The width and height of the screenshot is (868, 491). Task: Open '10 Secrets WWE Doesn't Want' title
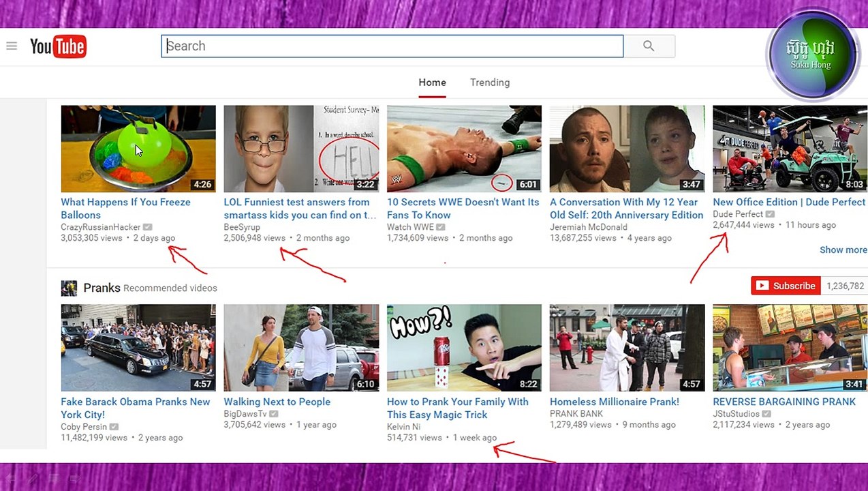pos(463,209)
